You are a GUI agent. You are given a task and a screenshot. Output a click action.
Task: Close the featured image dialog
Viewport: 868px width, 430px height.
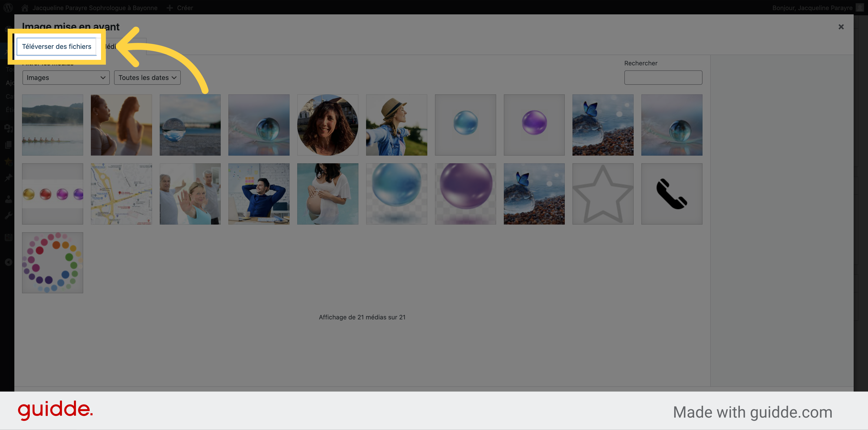pos(841,27)
